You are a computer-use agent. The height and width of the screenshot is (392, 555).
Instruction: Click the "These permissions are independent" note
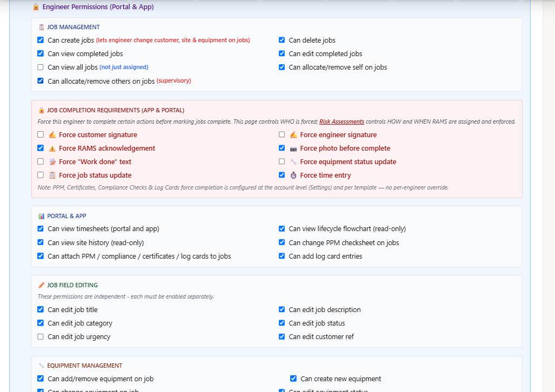pyautogui.click(x=126, y=296)
